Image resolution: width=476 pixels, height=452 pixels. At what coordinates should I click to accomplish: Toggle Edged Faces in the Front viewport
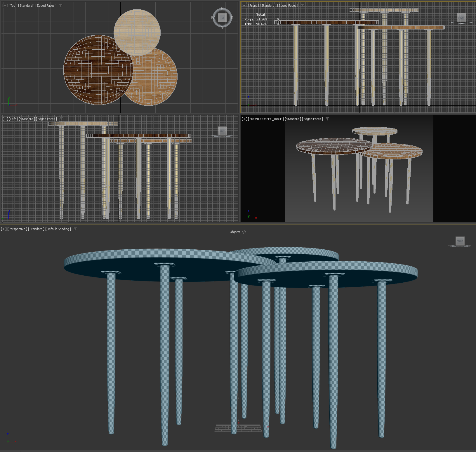[x=287, y=5]
